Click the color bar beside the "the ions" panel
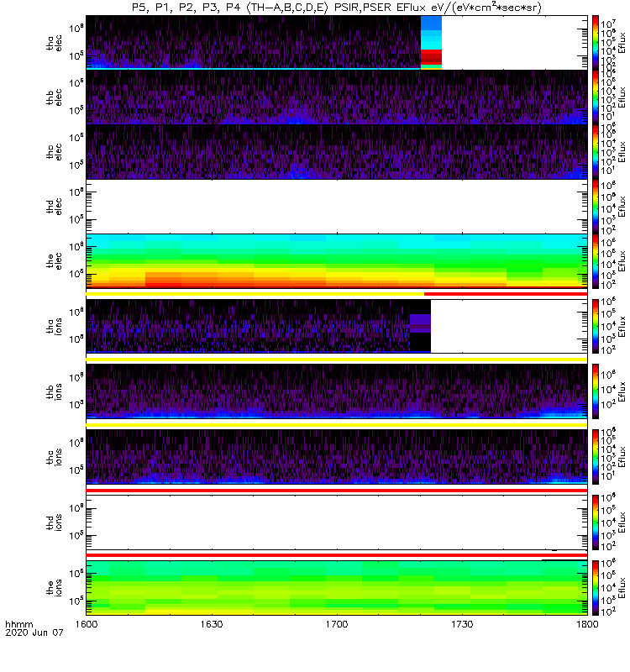Viewport: 630px width, 672px height. click(x=596, y=587)
